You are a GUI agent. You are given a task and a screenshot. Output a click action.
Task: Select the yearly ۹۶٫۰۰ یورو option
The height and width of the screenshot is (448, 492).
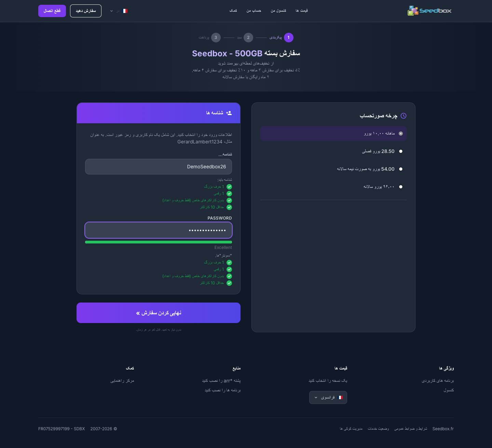click(x=333, y=187)
